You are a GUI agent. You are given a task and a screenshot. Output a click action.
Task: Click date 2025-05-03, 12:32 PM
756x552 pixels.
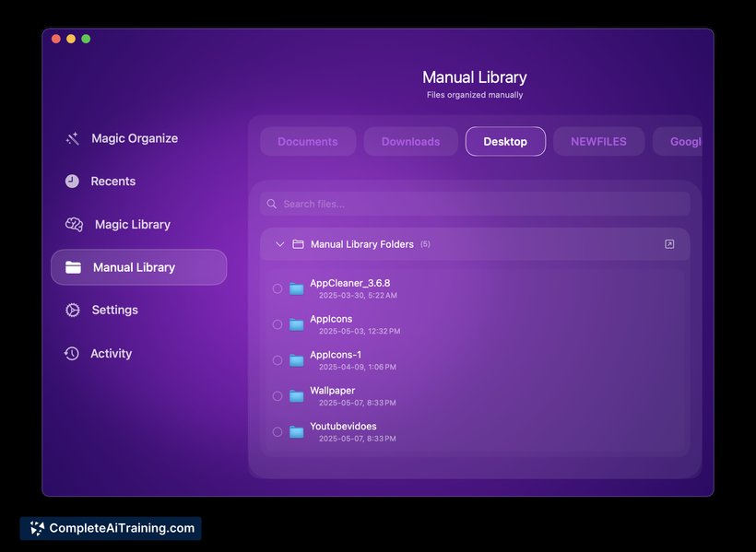point(360,331)
